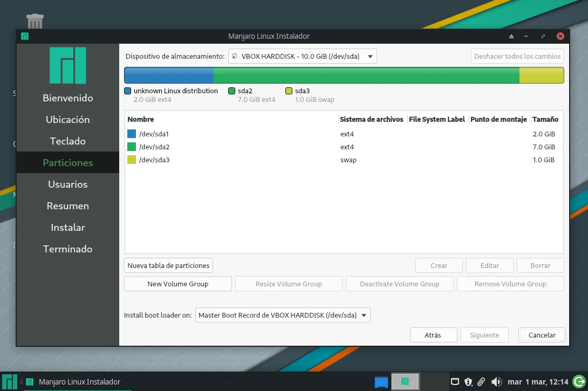Click the blue show-desktop icon in the taskbar
588x391 pixels.
[381, 382]
